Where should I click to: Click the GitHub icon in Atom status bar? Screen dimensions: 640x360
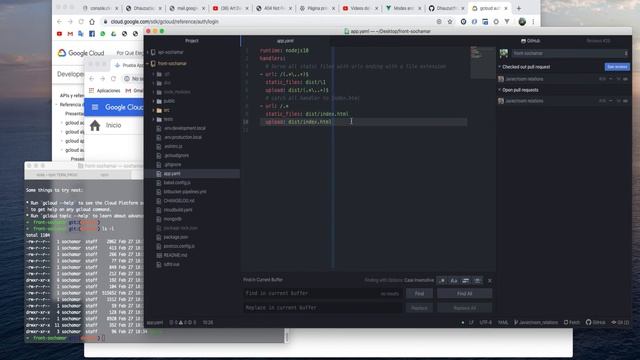[x=596, y=322]
